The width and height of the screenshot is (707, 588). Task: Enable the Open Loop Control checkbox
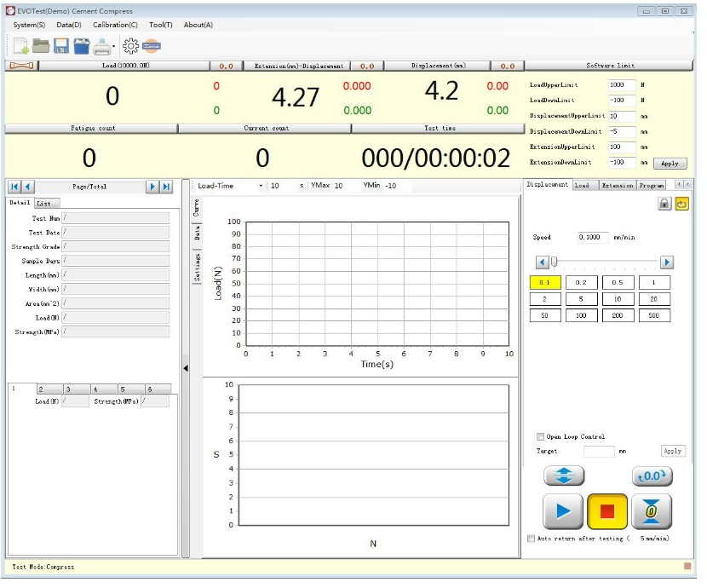pos(541,436)
